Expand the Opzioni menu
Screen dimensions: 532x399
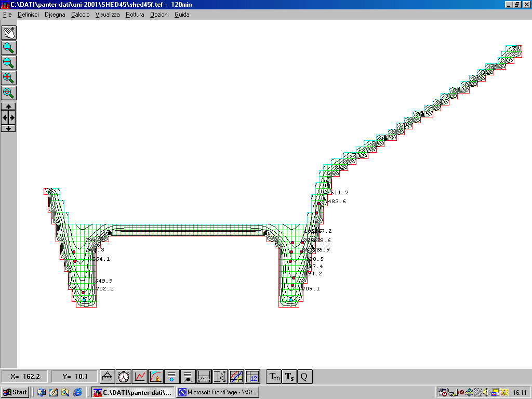159,15
